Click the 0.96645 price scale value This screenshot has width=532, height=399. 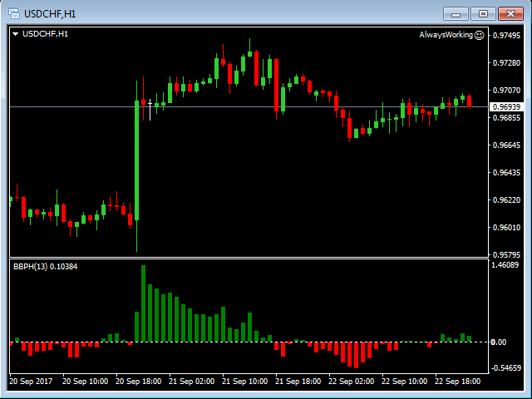click(506, 145)
